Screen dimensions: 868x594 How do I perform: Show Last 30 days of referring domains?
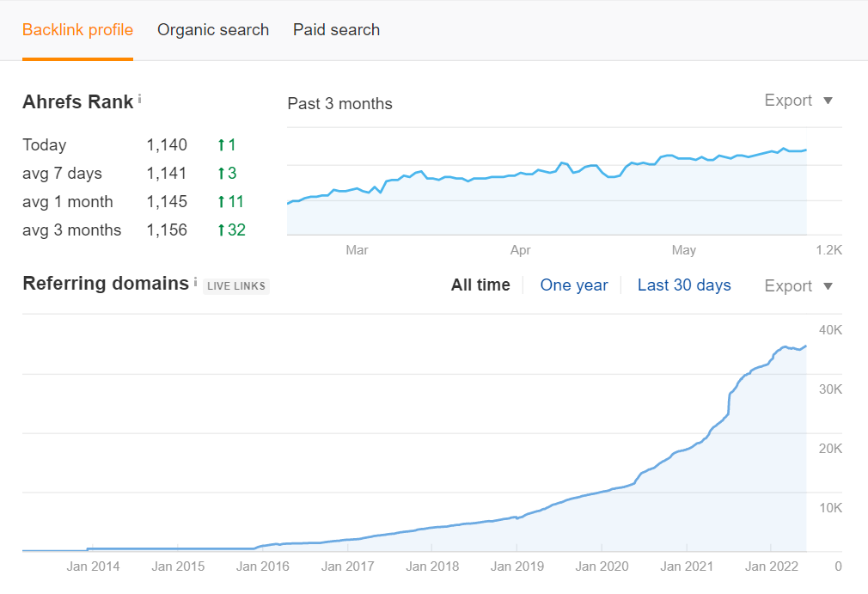[x=684, y=285]
